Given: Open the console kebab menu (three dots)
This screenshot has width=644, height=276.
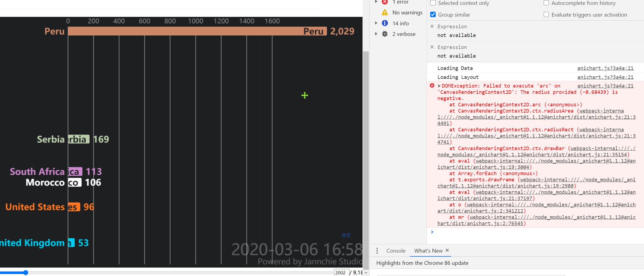Looking at the screenshot, I should pyautogui.click(x=377, y=251).
